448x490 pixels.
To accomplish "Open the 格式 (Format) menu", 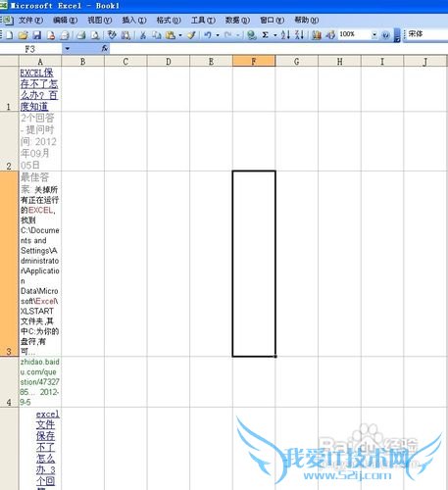I will [169, 21].
